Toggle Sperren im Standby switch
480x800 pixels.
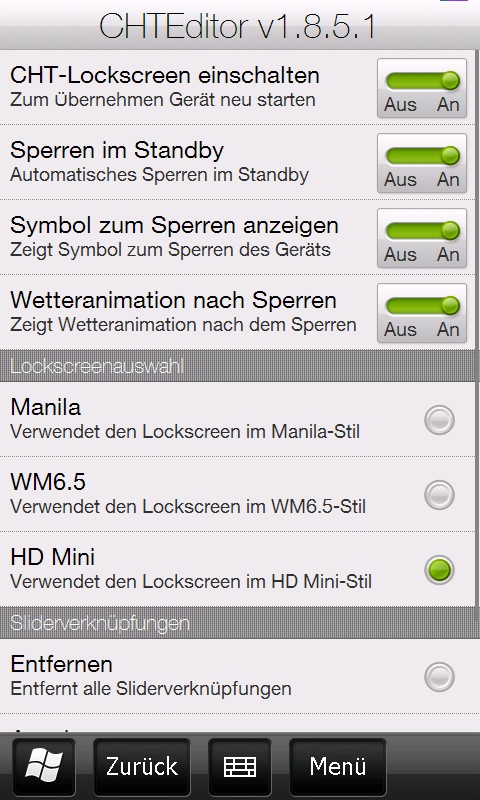(x=422, y=163)
